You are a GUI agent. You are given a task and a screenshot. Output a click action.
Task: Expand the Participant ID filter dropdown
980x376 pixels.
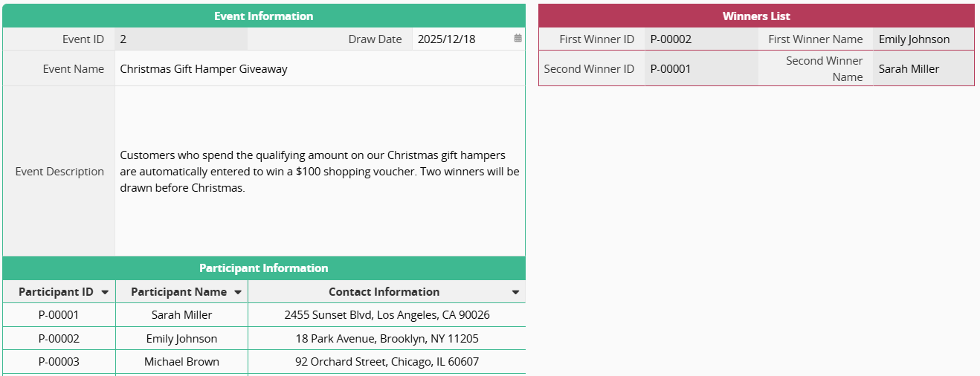coord(105,292)
